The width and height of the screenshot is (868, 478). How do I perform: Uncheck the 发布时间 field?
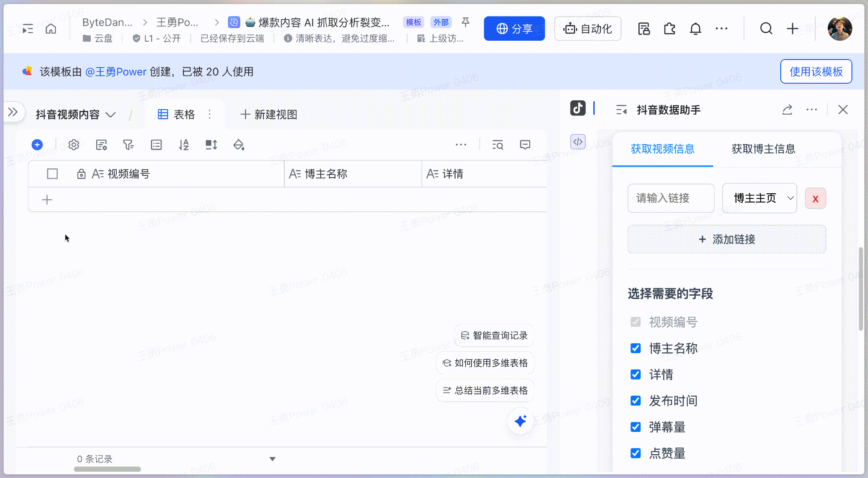click(x=635, y=401)
